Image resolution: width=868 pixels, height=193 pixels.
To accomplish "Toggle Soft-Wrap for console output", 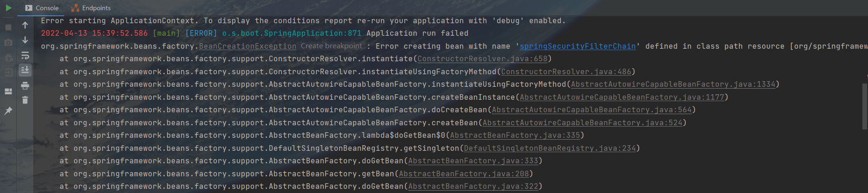I will [x=25, y=56].
